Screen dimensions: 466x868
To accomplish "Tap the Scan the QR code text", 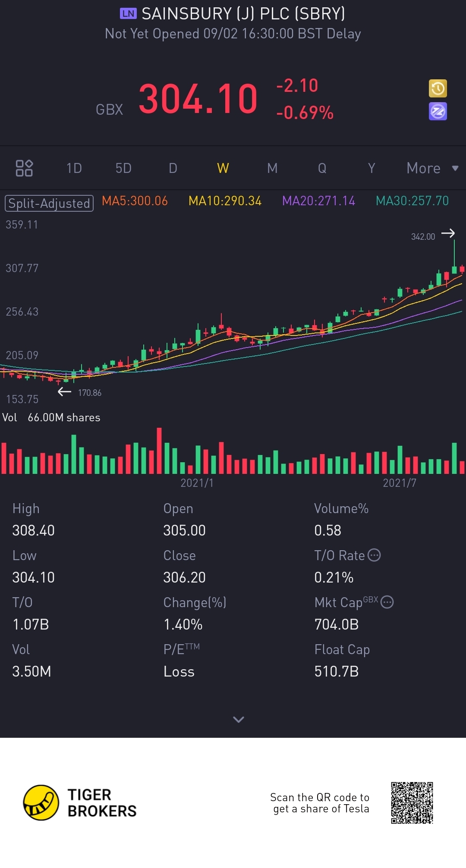I will tap(320, 803).
